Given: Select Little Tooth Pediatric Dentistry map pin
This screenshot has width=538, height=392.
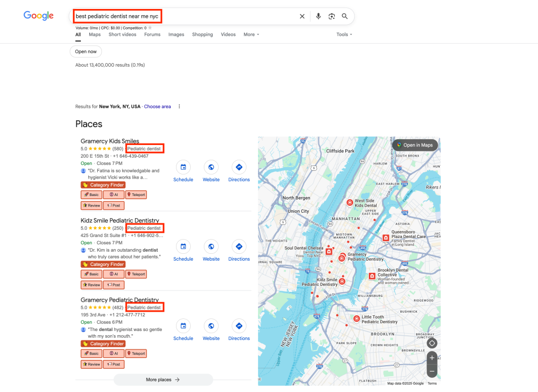Looking at the screenshot, I should pos(357,319).
